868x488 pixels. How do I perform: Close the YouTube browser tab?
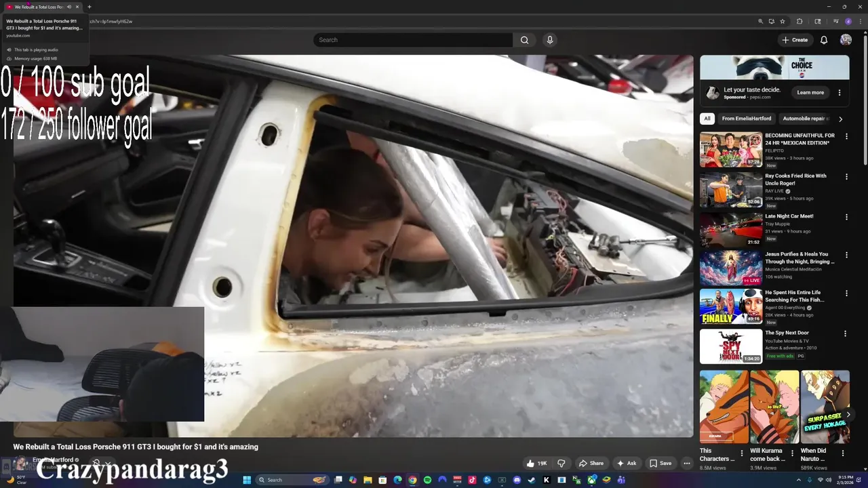tap(77, 7)
